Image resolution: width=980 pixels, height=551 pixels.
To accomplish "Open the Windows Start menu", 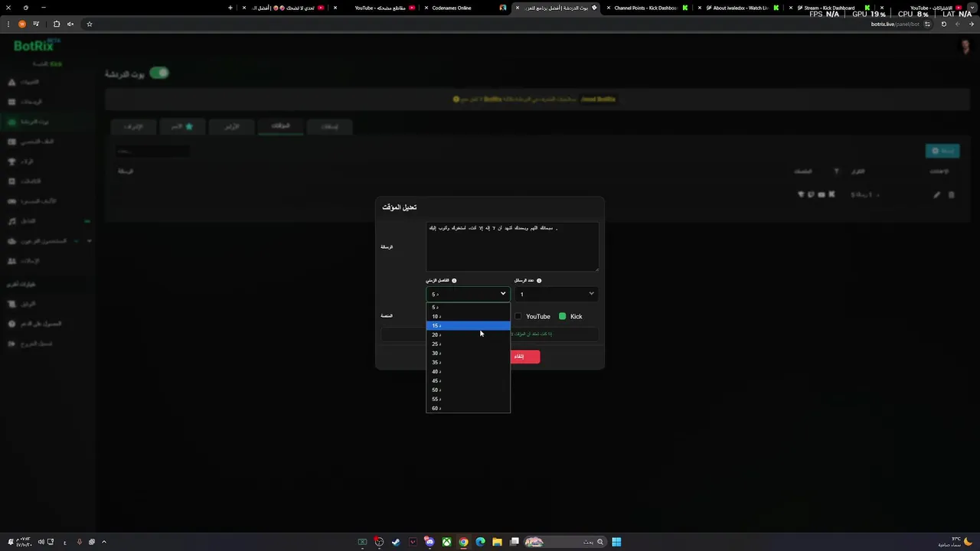I will tap(616, 542).
